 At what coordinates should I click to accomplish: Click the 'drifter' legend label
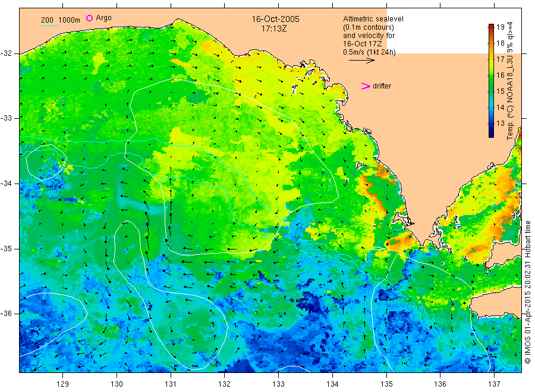click(x=382, y=86)
